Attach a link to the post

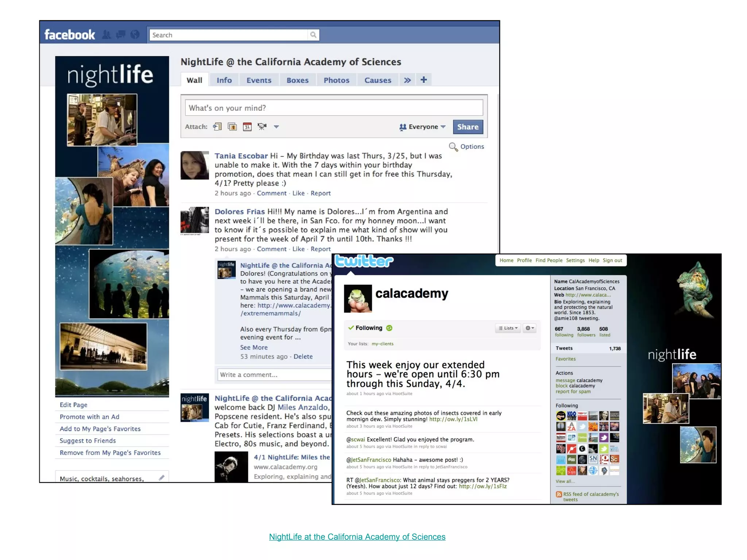217,127
